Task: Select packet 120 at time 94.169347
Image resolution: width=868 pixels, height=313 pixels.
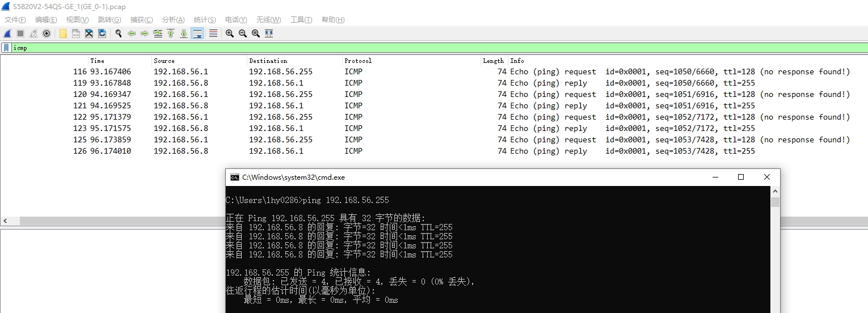Action: (434, 95)
